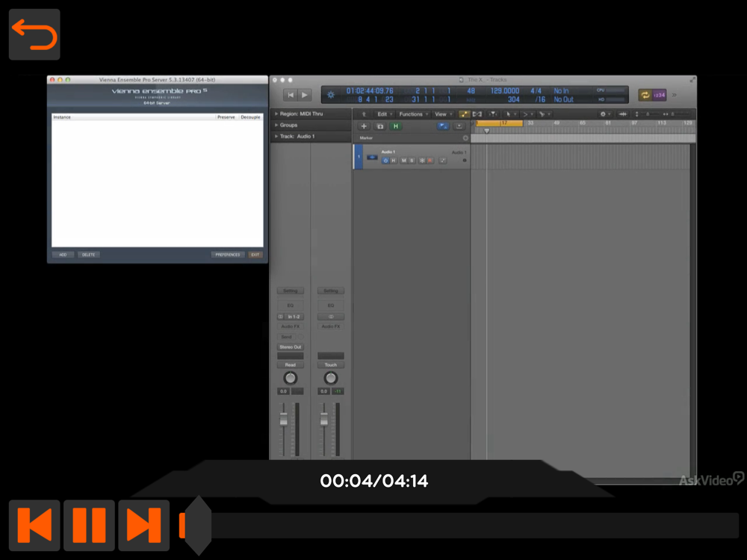Click the yellow cycle range in ruler
Image resolution: width=747 pixels, height=560 pixels.
click(499, 123)
